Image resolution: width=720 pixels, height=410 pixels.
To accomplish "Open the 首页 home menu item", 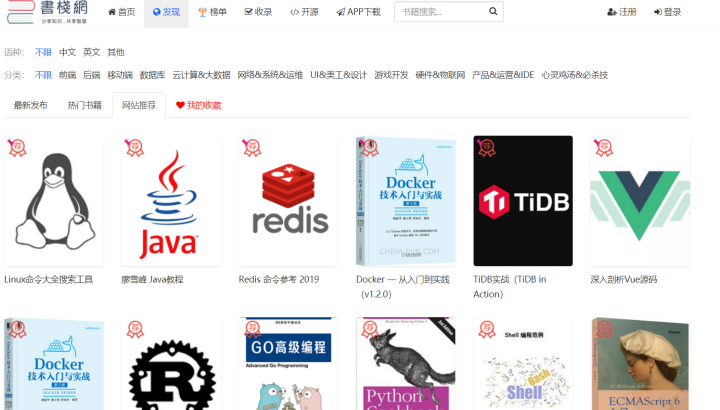I will [x=121, y=12].
